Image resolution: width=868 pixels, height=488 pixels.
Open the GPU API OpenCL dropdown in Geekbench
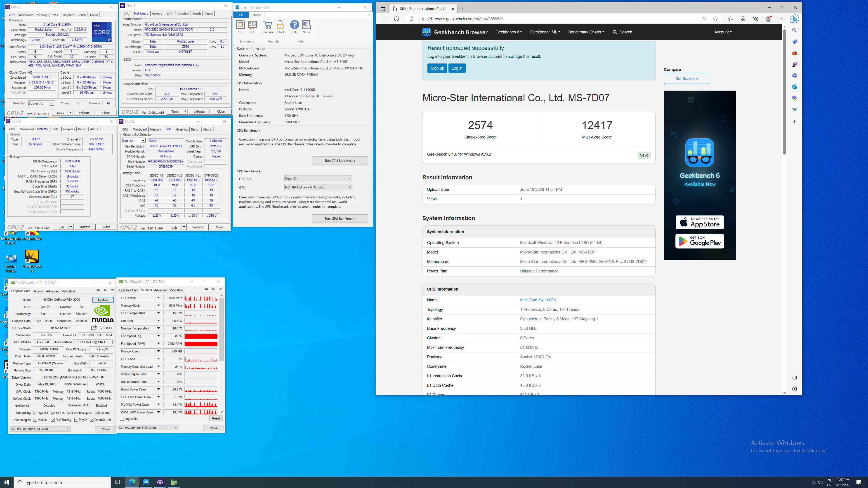(x=318, y=178)
